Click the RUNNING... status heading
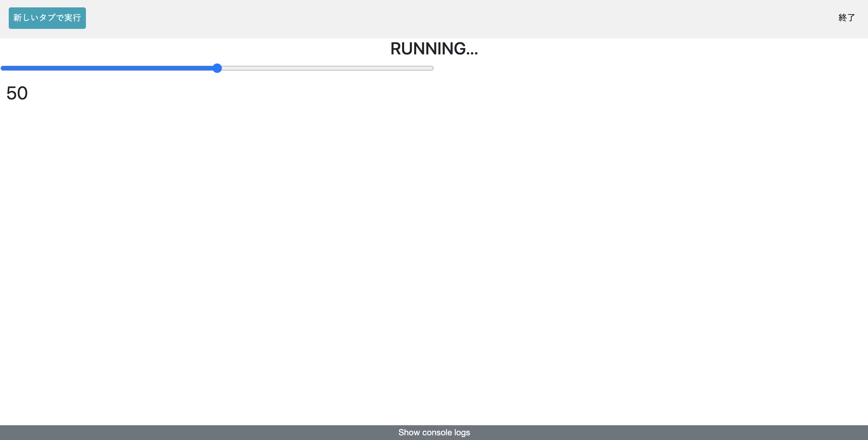This screenshot has height=440, width=868. pyautogui.click(x=434, y=49)
